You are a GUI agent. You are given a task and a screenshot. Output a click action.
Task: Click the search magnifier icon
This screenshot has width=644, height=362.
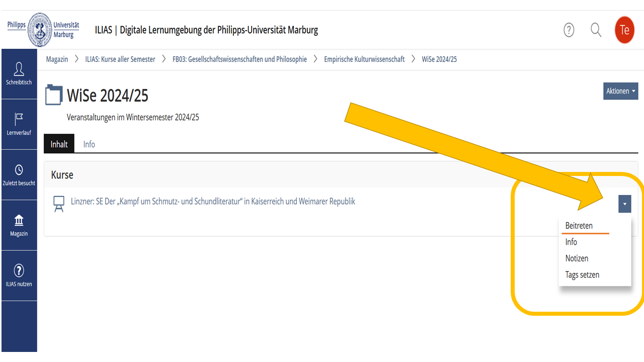596,30
